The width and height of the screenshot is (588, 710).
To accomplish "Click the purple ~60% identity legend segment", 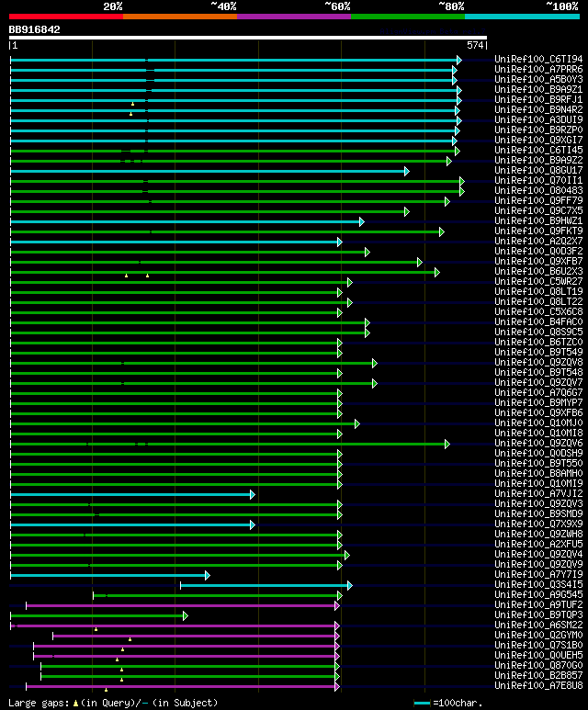I will click(x=294, y=17).
